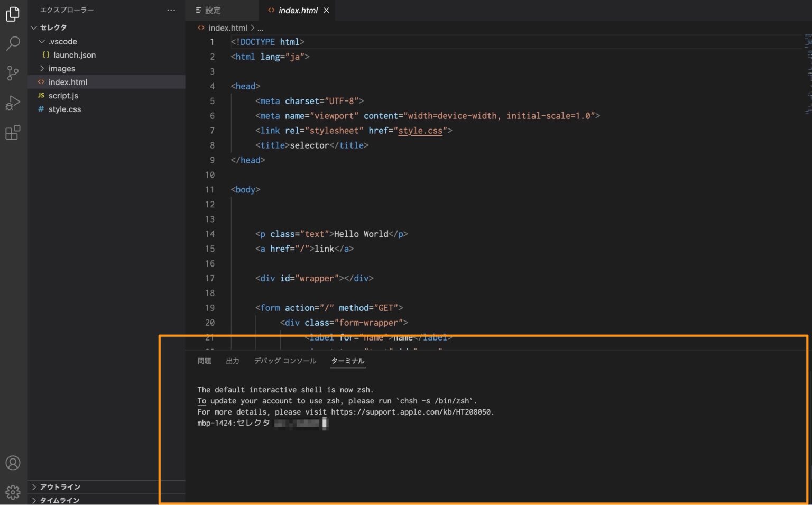
Task: Open the Search view in the activity bar
Action: click(13, 43)
